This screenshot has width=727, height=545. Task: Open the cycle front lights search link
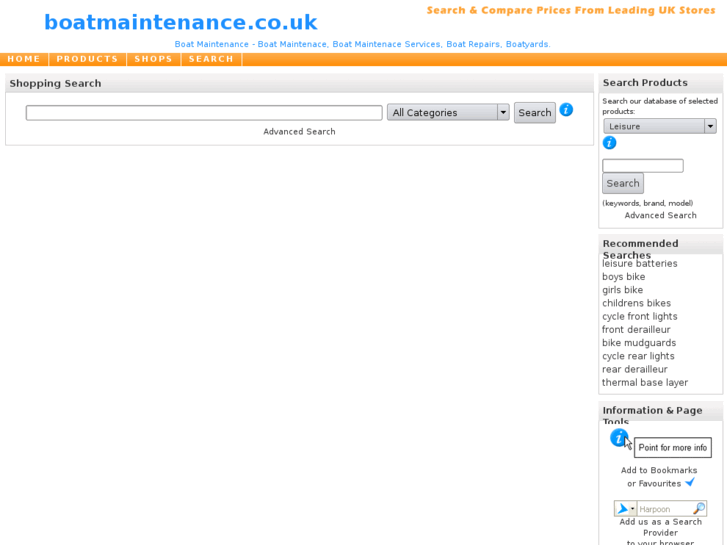pos(639,316)
